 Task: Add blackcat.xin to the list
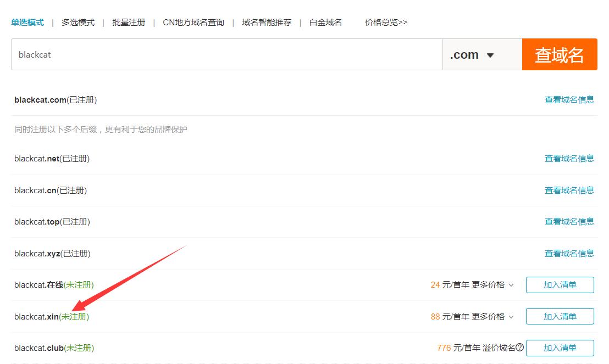tap(560, 317)
